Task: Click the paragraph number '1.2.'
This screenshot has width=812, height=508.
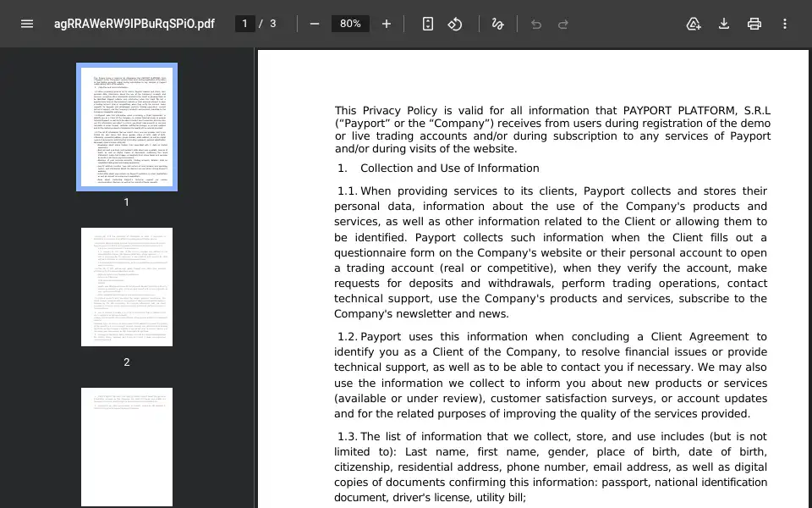Action: (348, 337)
